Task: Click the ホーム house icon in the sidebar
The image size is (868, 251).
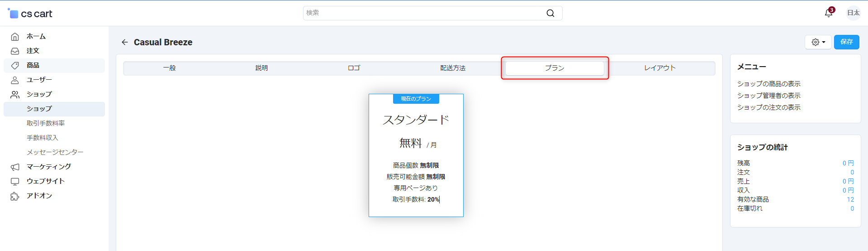Action: 15,36
